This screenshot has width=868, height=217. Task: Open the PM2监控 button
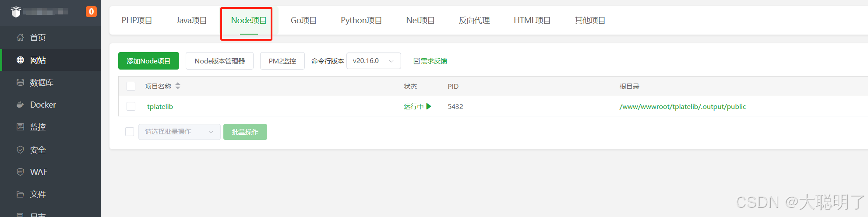pos(282,61)
